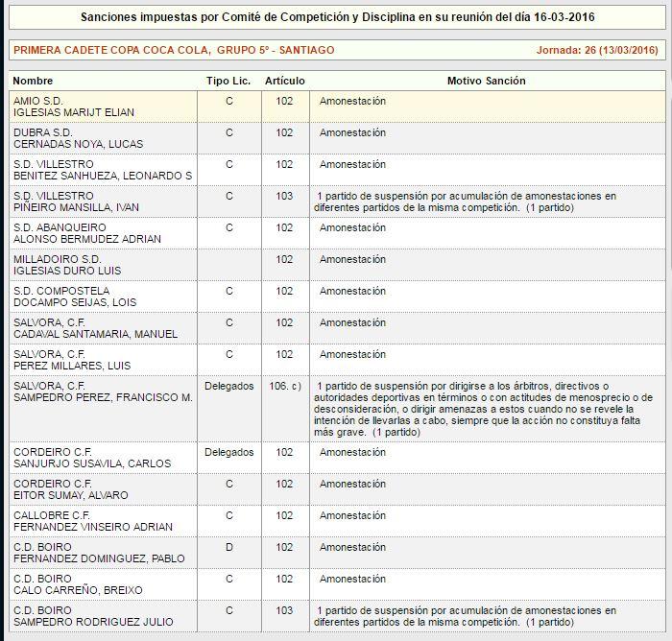Click Amonestación in the IGLESIAS MARIJT row
This screenshot has width=672, height=641.
[x=352, y=101]
